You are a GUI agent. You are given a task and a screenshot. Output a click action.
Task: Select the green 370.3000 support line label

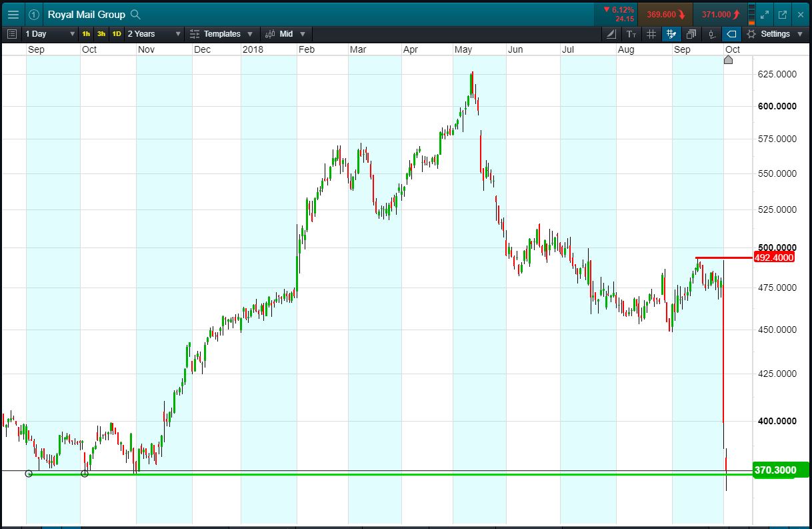tap(774, 470)
